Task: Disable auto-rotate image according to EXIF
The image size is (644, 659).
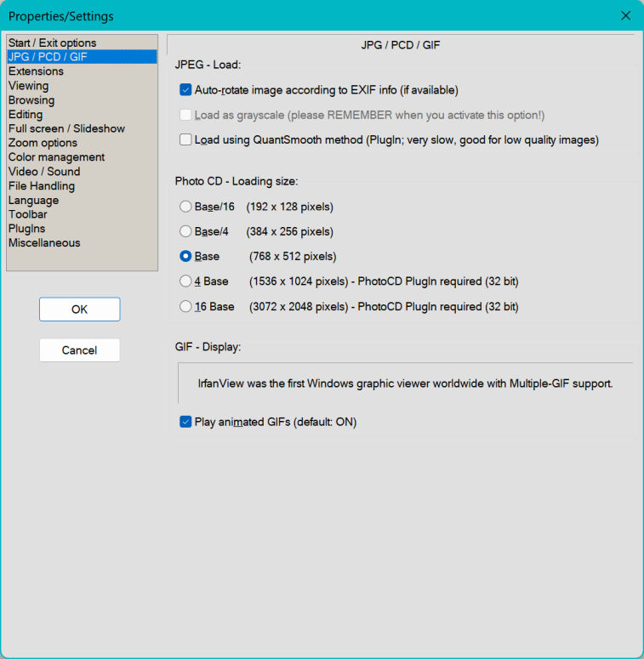Action: pyautogui.click(x=185, y=89)
